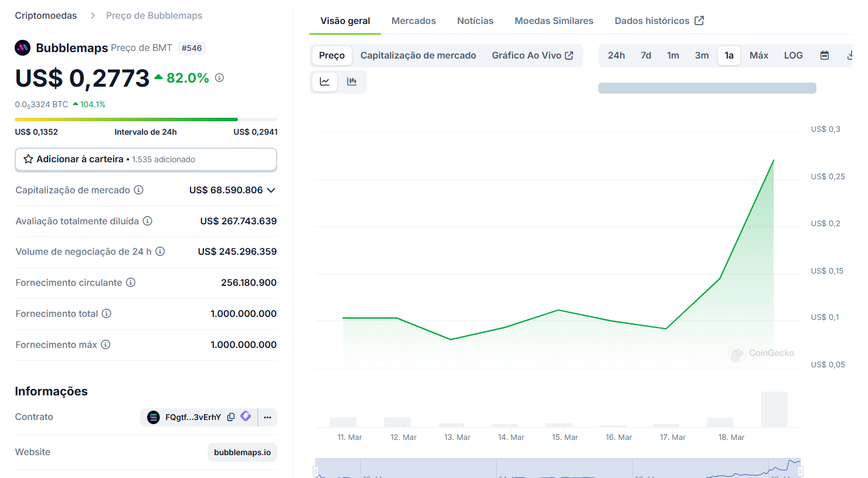The height and width of the screenshot is (478, 868).
Task: Switch to the Notícias tab
Action: coord(475,21)
